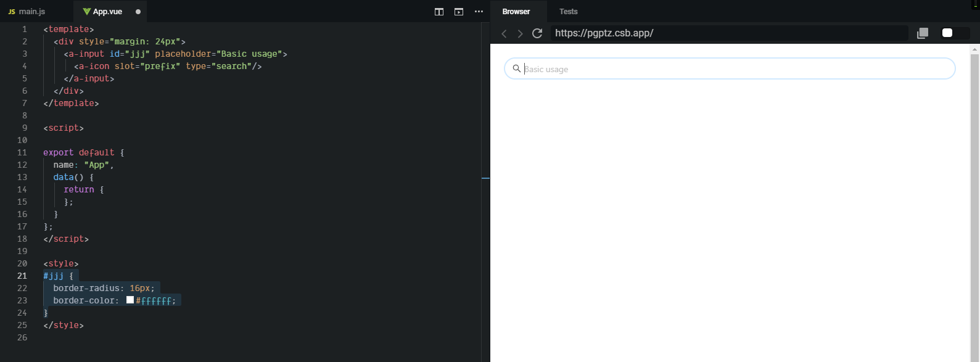Flip the toggle switch beside the new-window icon

coord(955,33)
